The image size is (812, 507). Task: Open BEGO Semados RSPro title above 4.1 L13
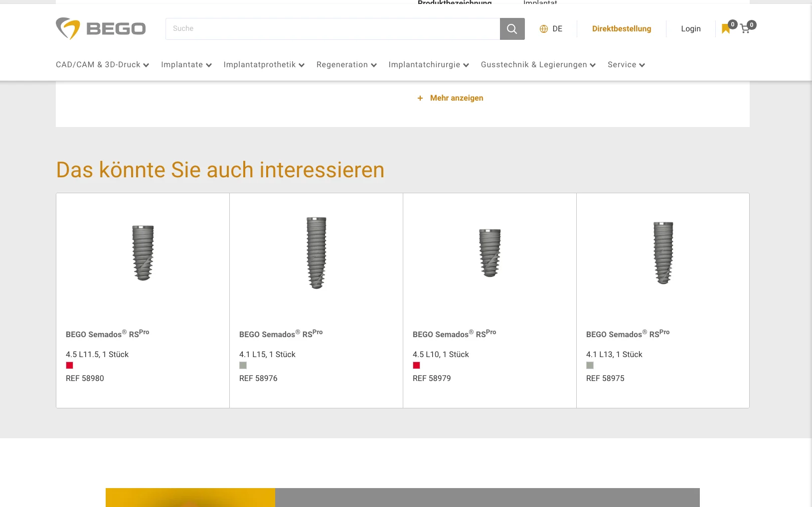pyautogui.click(x=628, y=334)
